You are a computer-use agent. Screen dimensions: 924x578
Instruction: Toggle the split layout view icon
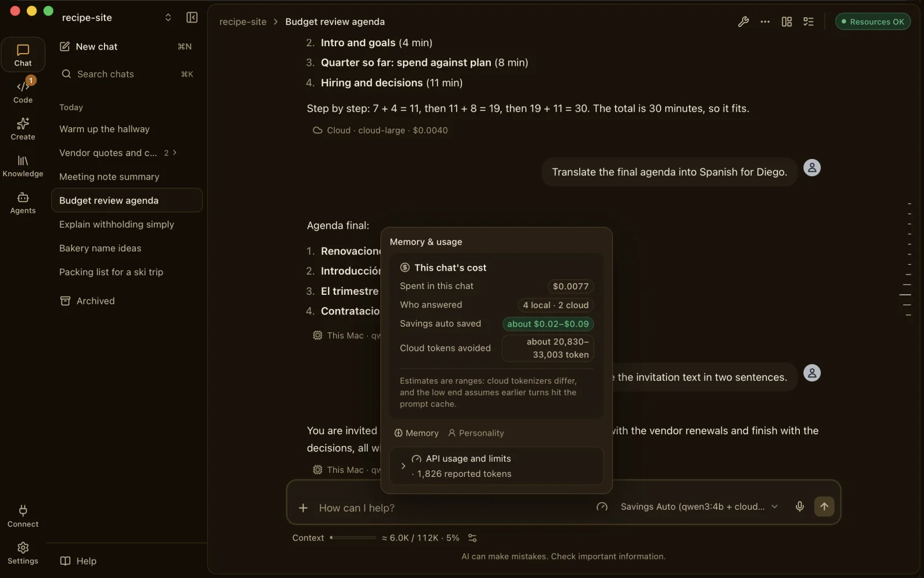787,22
